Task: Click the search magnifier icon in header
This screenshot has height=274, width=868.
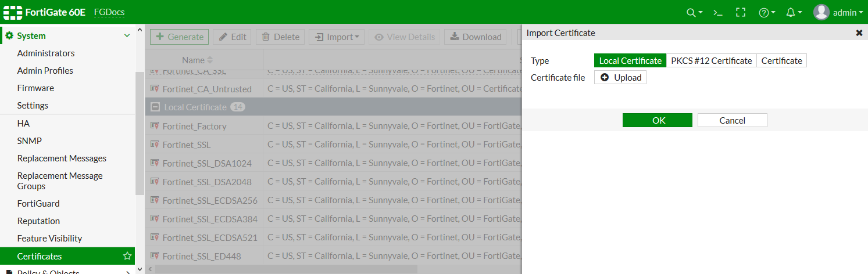Action: (691, 13)
